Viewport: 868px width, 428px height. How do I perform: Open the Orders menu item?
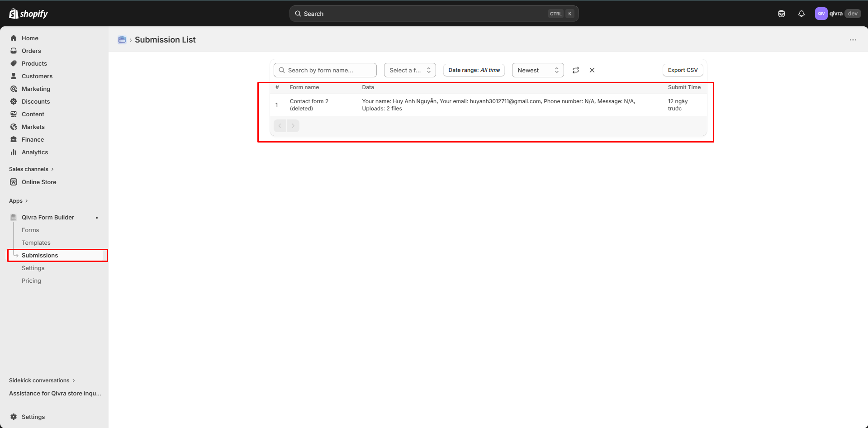tap(31, 51)
